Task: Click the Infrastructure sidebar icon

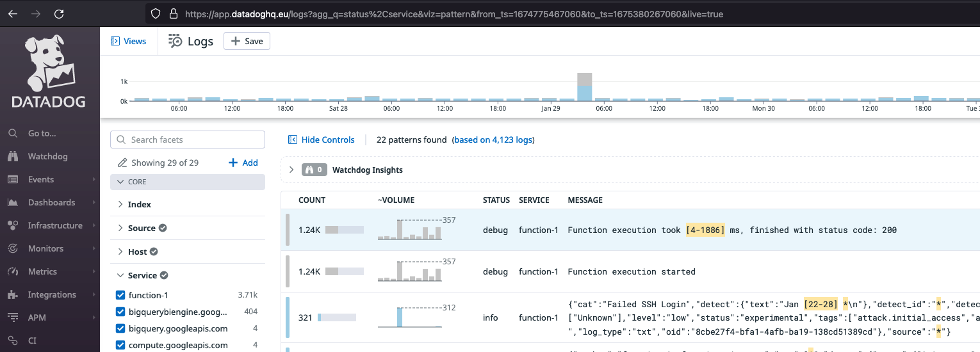Action: (x=12, y=225)
